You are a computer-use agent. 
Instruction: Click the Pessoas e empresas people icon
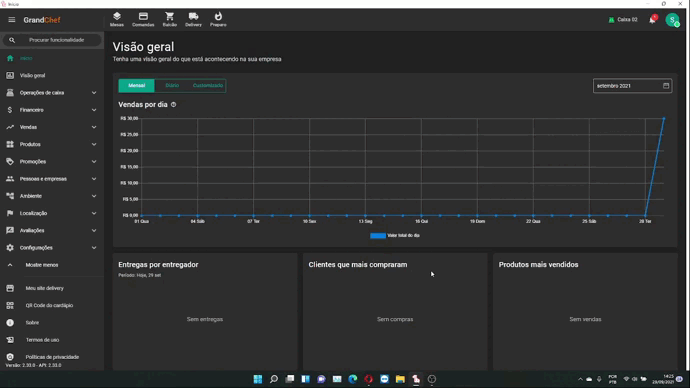point(10,179)
